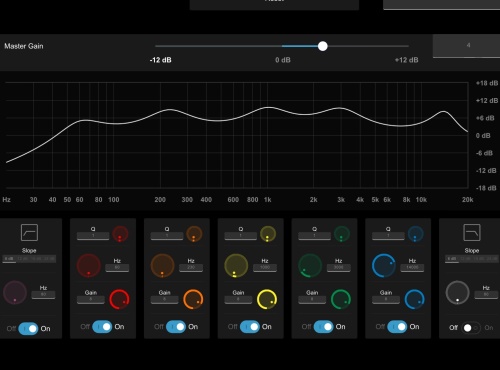Select the high-pass Slope option bar
This screenshot has width=500, height=370.
tap(29, 259)
